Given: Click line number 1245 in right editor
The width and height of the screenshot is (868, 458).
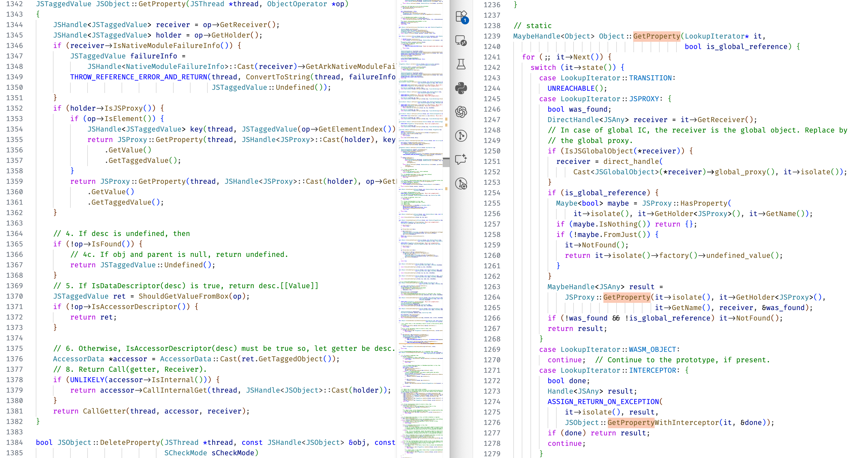Looking at the screenshot, I should [492, 99].
